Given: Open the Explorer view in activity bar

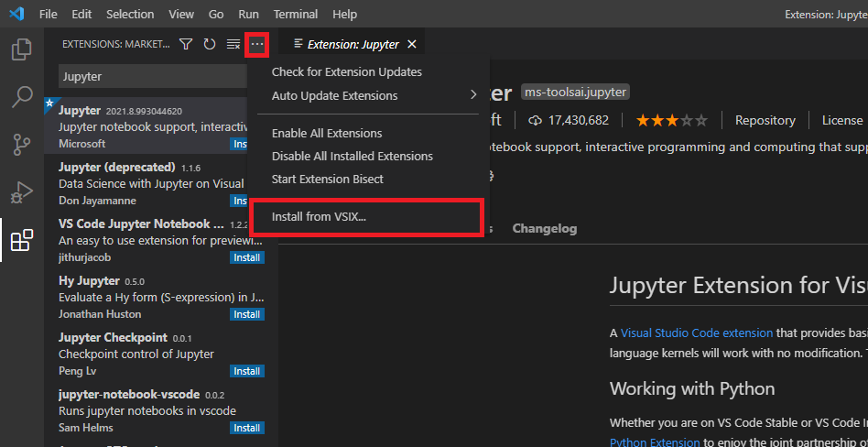Looking at the screenshot, I should point(22,49).
